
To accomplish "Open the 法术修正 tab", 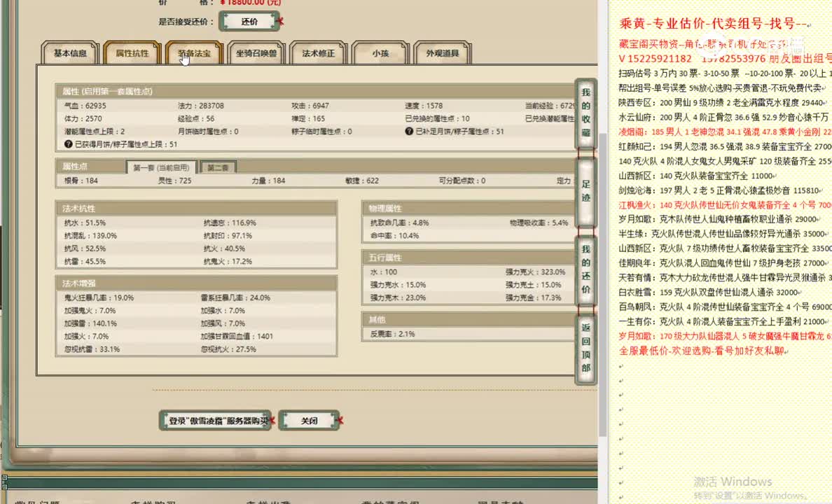I will 319,53.
